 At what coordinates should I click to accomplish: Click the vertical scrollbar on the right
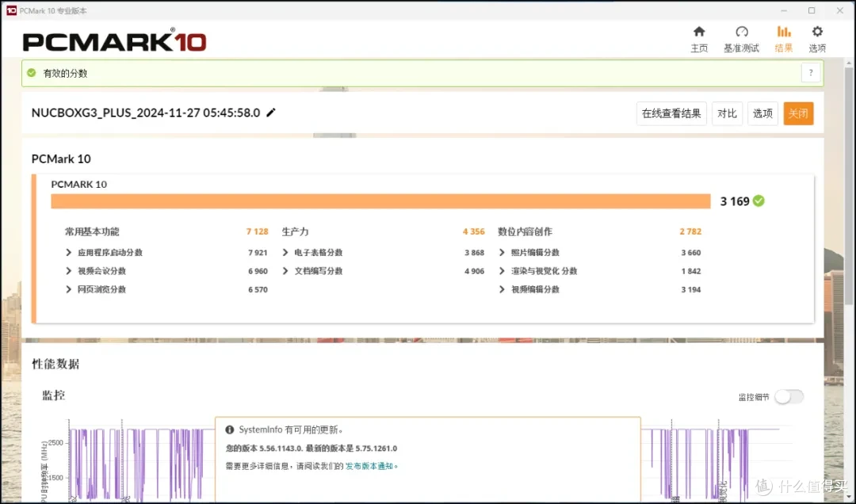click(849, 185)
